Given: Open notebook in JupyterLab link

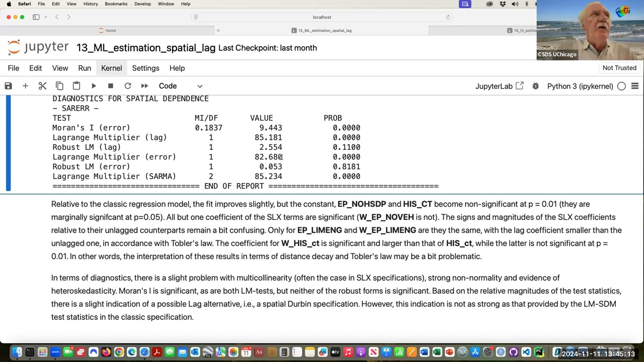Looking at the screenshot, I should pyautogui.click(x=499, y=86).
